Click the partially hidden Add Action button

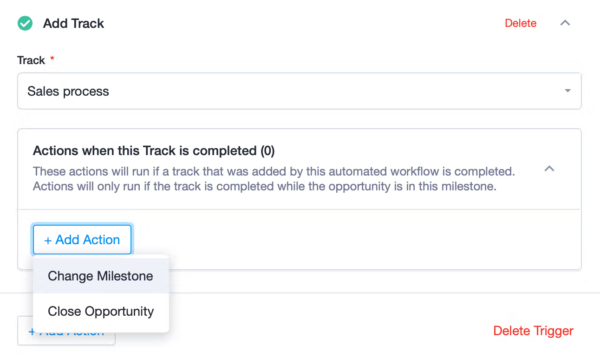[66, 331]
